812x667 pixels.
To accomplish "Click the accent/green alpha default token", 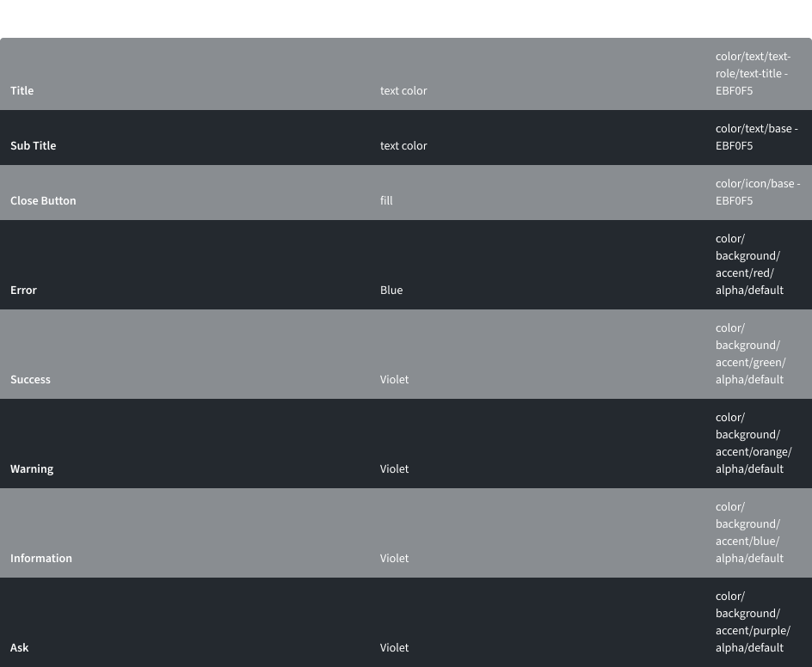I will [x=750, y=353].
